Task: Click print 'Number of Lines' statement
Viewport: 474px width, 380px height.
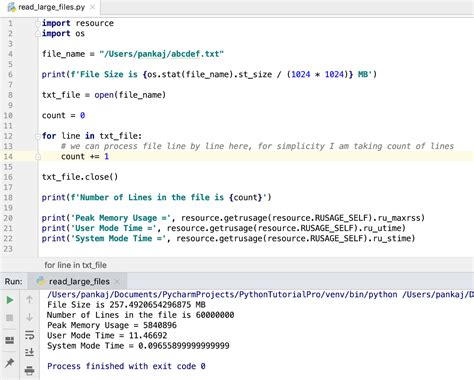Action: [x=157, y=197]
